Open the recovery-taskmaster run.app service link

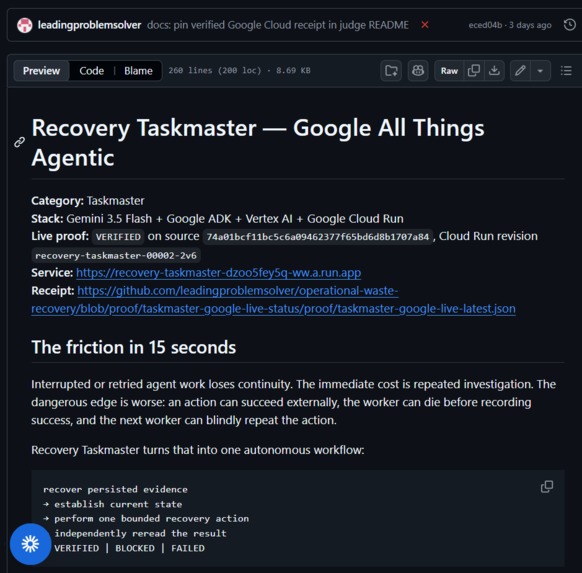coord(219,273)
